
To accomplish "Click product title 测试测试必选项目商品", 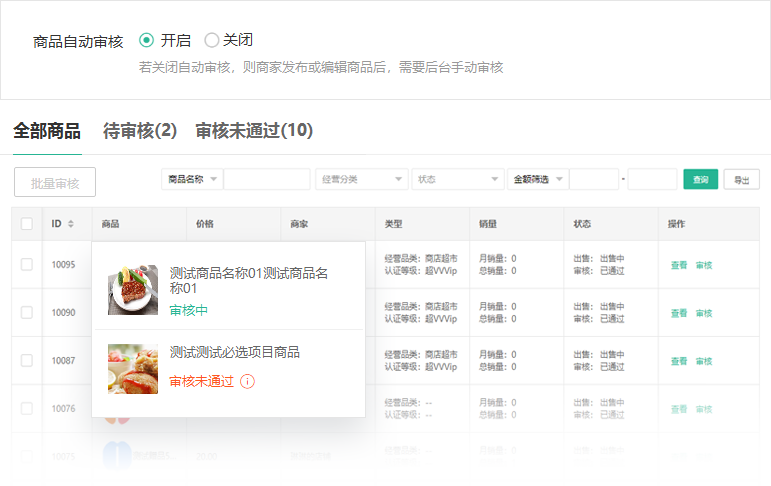I will (235, 352).
